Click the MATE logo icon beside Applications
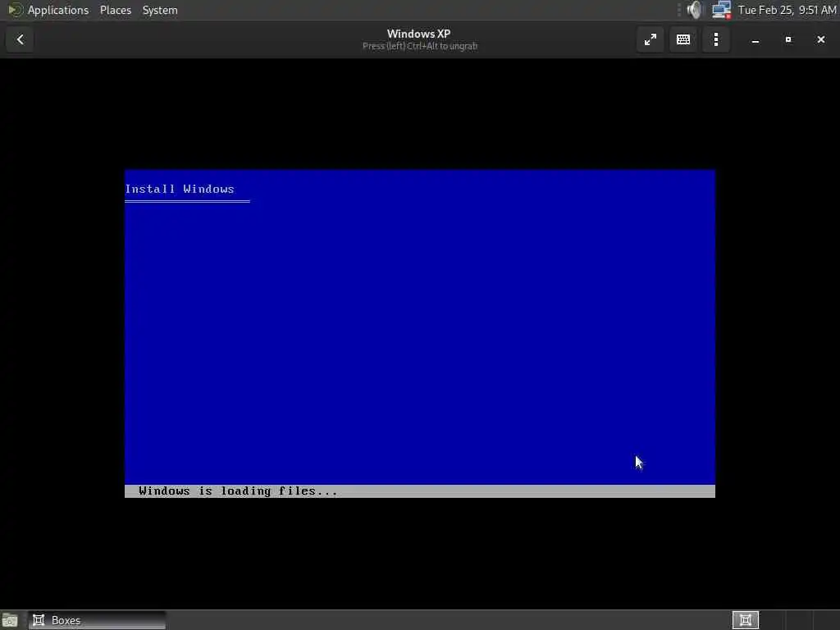This screenshot has height=630, width=840. (15, 10)
